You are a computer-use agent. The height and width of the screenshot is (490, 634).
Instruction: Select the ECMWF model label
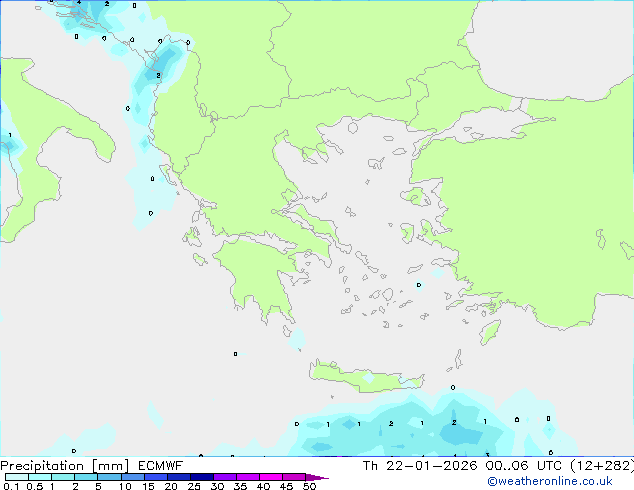(161, 466)
